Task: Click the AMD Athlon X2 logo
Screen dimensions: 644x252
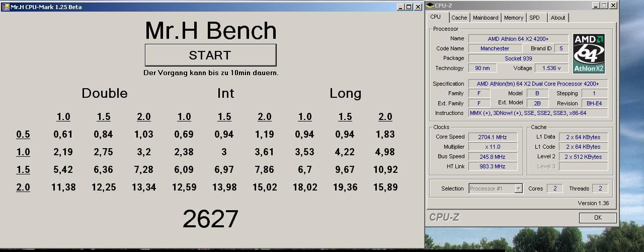Action: click(589, 53)
